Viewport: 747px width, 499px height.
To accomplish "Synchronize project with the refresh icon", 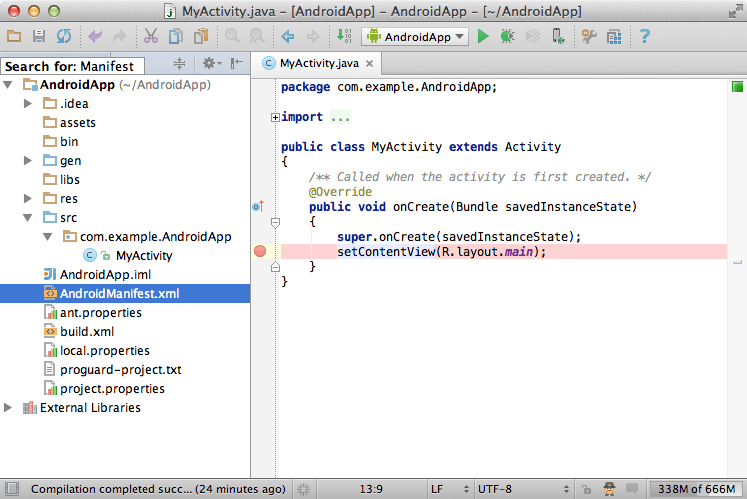I will 64,36.
